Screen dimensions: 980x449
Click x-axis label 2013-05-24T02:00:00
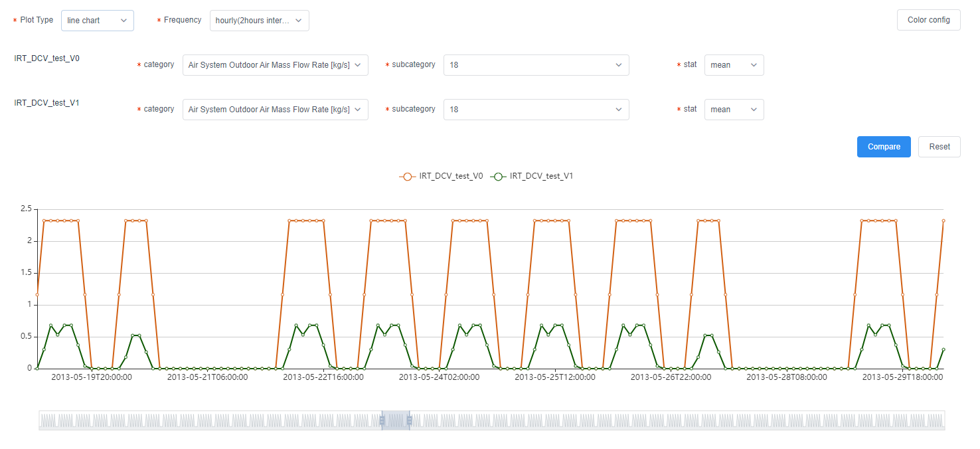439,377
